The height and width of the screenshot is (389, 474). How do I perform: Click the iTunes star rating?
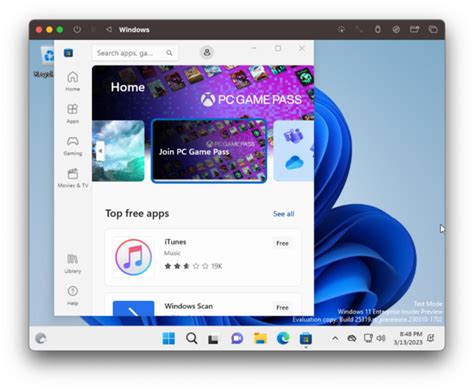[x=186, y=266]
